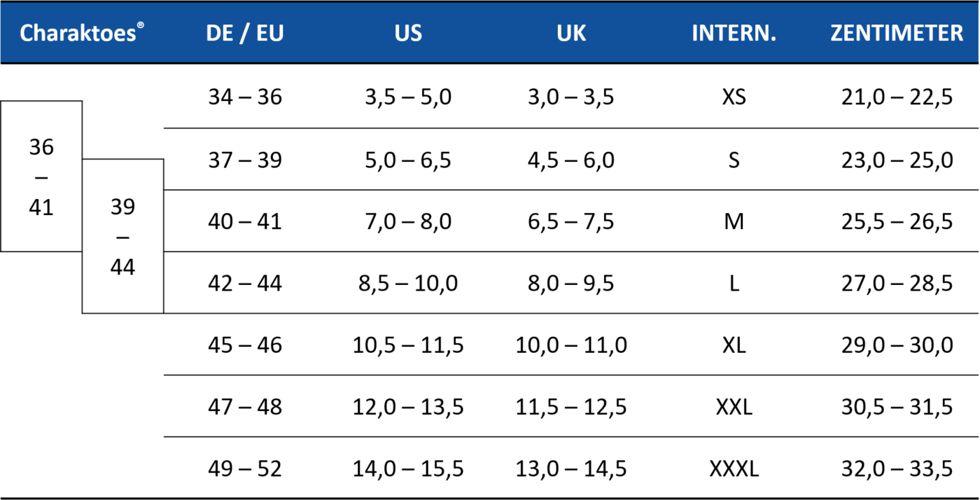Select the UK column header
The width and height of the screenshot is (980, 500).
click(571, 33)
